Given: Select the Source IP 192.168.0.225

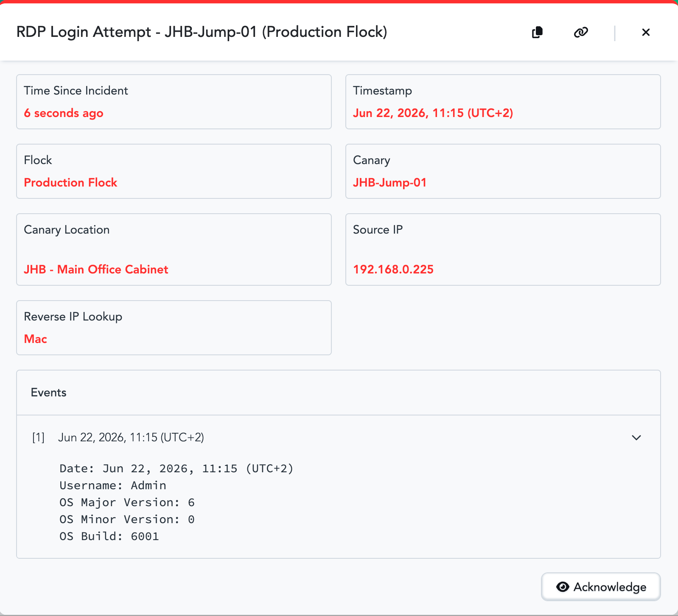Looking at the screenshot, I should pos(393,269).
